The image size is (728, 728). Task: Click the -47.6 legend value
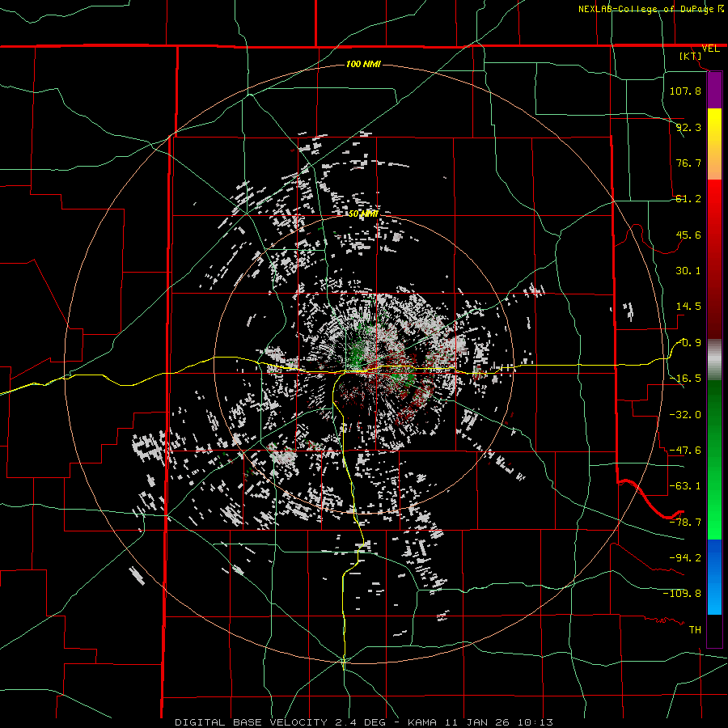click(685, 451)
